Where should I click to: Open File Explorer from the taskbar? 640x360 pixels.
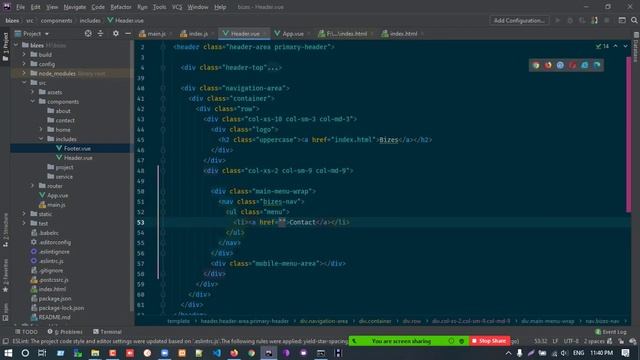[x=95, y=353]
